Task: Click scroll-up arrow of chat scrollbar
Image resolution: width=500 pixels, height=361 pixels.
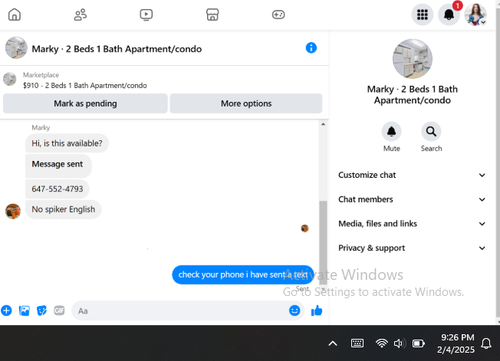Action: (x=323, y=124)
